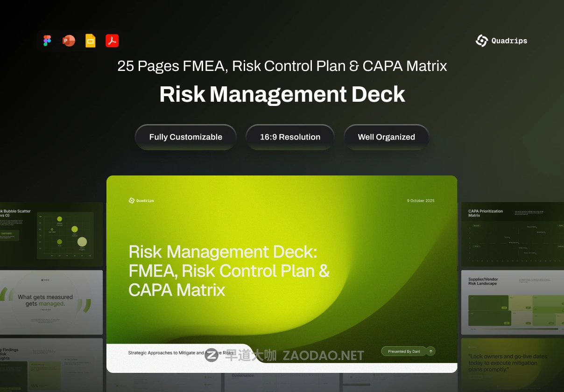This screenshot has height=392, width=564.
Task: Open the Lock owners and go-live dates slide
Action: click(512, 365)
